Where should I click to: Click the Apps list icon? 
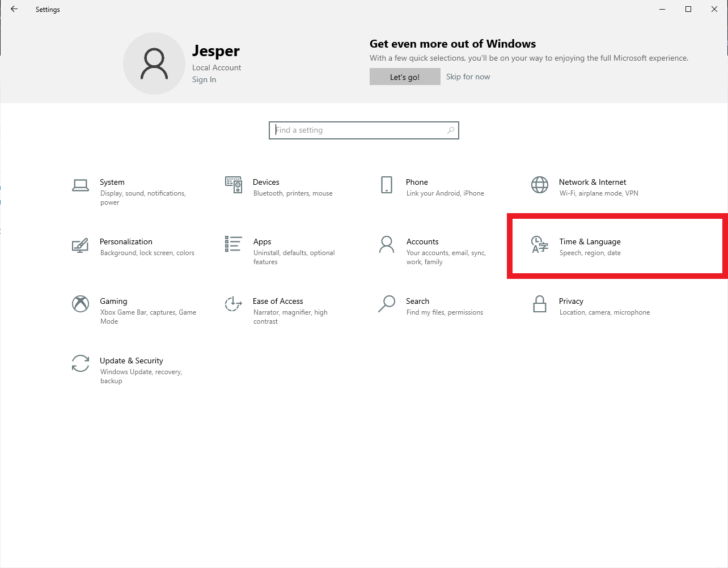(234, 244)
